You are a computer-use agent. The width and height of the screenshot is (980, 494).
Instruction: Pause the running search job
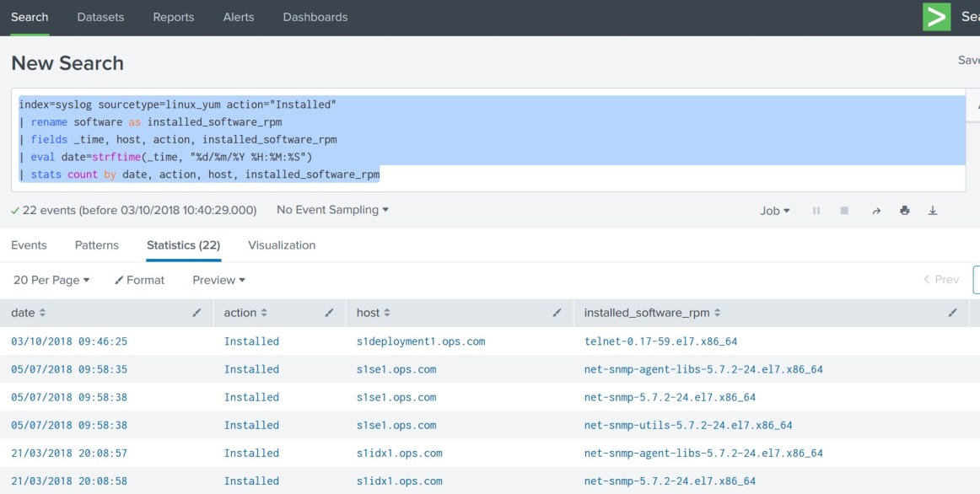816,210
